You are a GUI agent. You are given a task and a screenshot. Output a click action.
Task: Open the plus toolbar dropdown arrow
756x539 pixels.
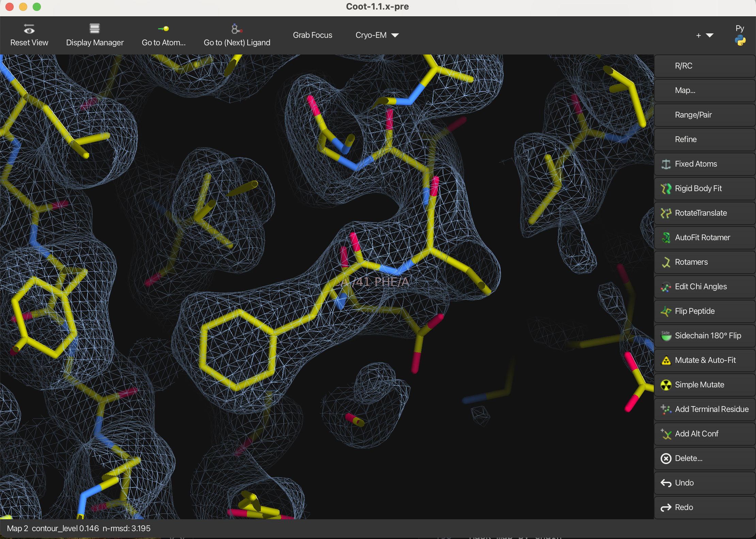tap(710, 35)
